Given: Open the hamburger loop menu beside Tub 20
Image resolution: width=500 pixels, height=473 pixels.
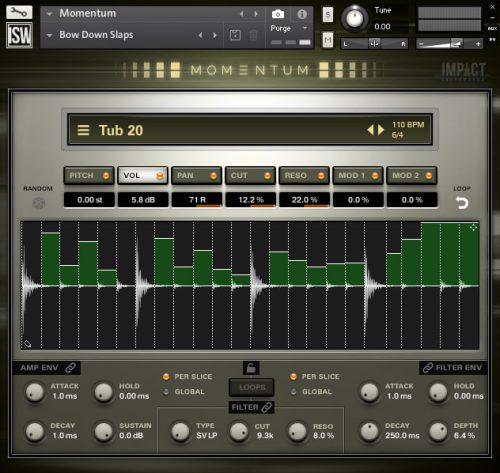Looking at the screenshot, I should pyautogui.click(x=83, y=130).
